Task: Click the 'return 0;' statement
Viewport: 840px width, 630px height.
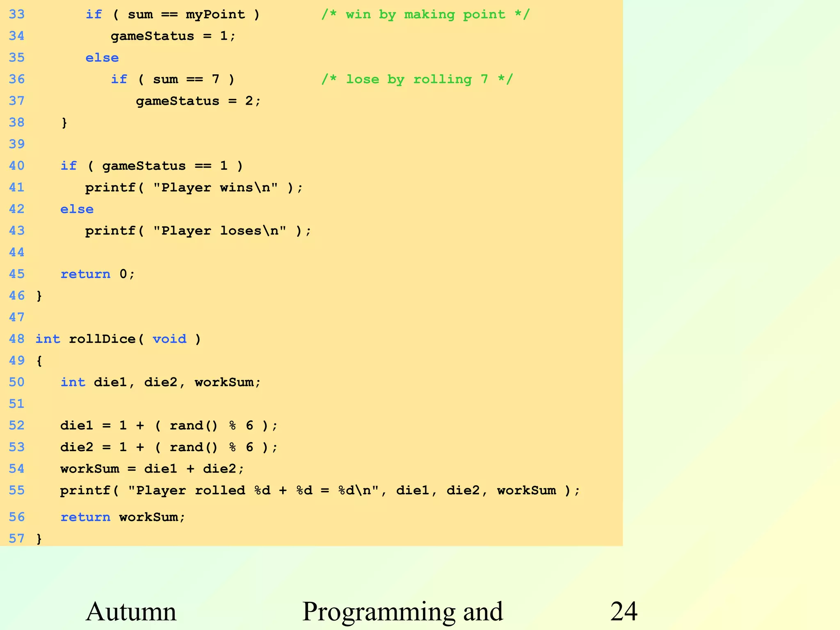Action: [x=98, y=274]
